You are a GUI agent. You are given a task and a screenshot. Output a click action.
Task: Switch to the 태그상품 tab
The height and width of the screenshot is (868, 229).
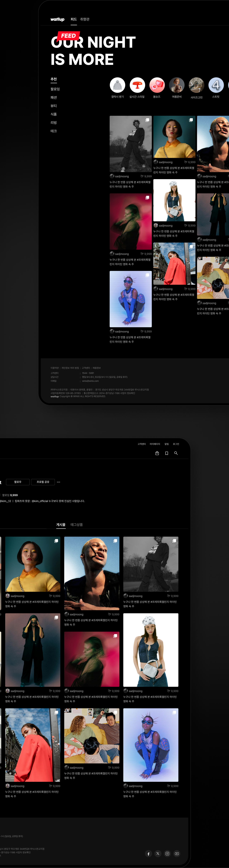(x=76, y=525)
